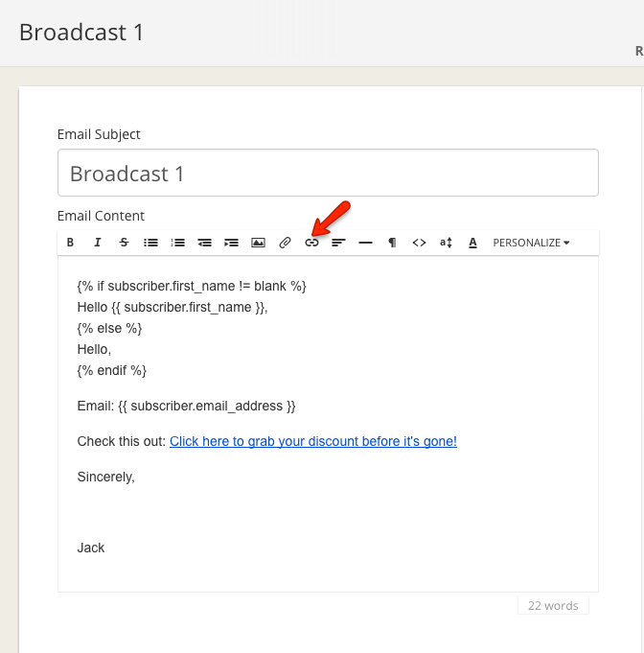
Task: Open text color picker
Action: coord(472,243)
